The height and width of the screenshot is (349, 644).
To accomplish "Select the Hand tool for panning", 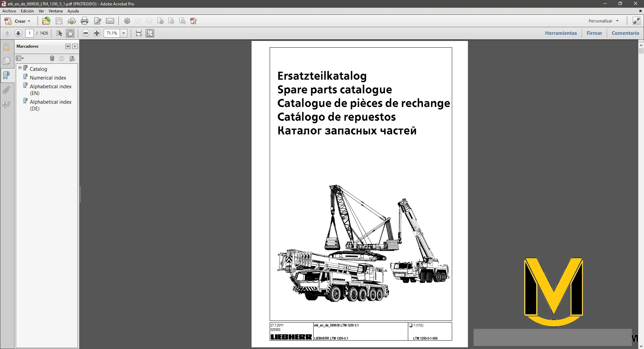I will click(x=70, y=33).
